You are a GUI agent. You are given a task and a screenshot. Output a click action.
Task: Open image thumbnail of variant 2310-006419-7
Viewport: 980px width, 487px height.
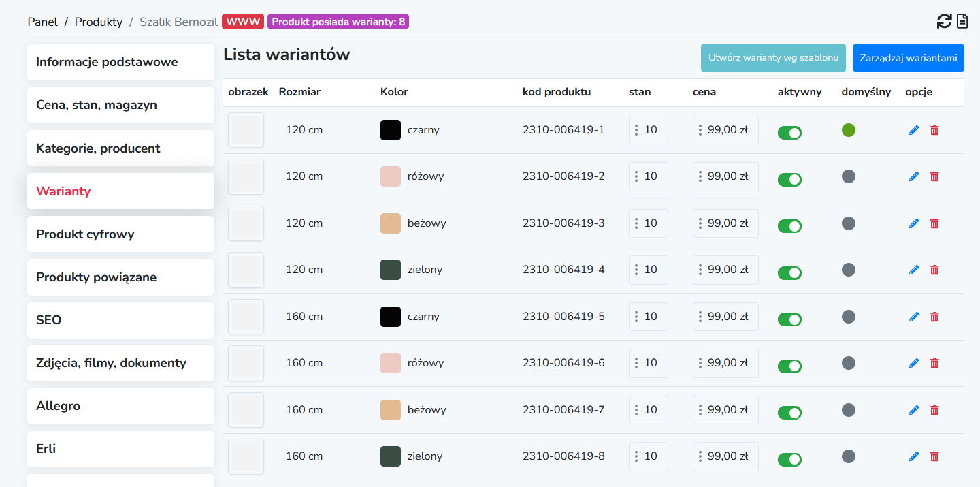(246, 410)
